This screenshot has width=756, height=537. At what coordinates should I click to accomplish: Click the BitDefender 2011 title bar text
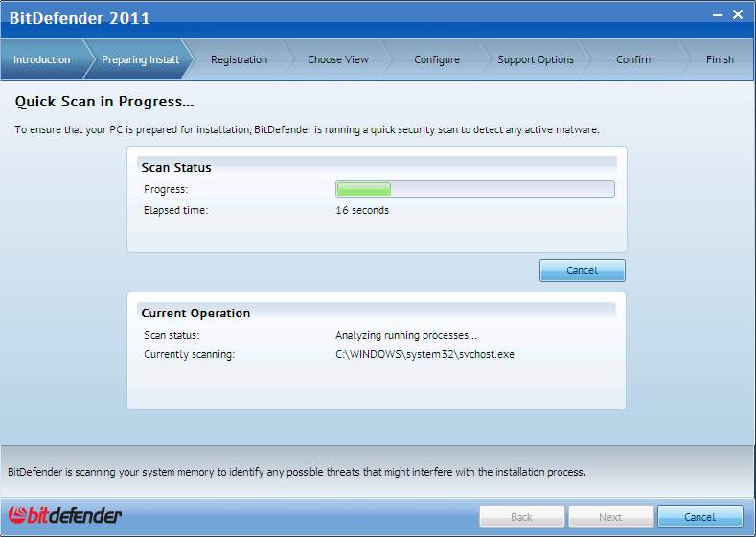tap(80, 17)
